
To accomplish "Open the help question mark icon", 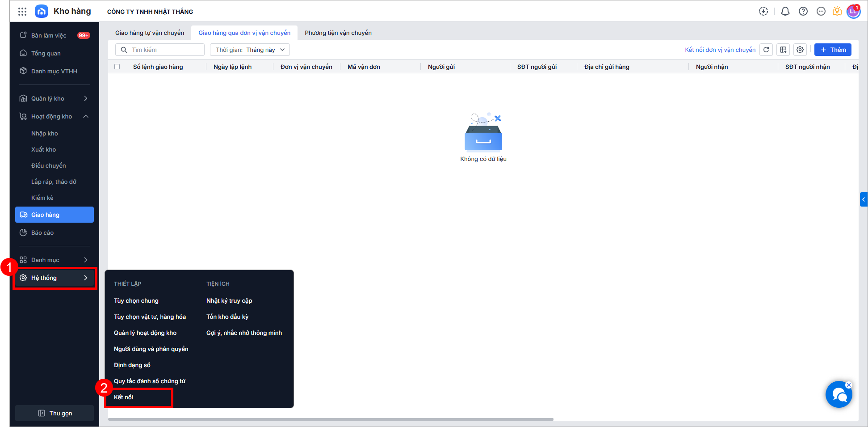I will (x=803, y=12).
